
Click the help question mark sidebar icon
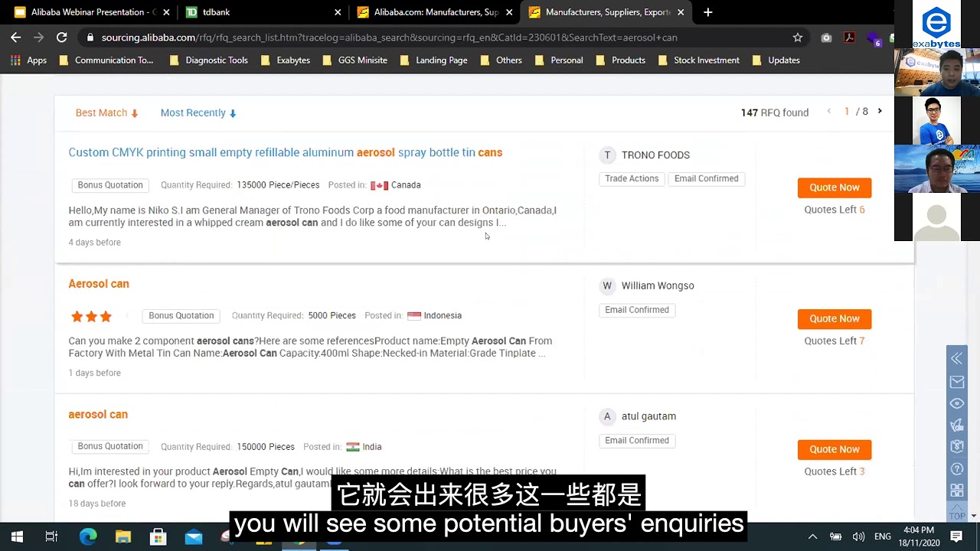(957, 468)
